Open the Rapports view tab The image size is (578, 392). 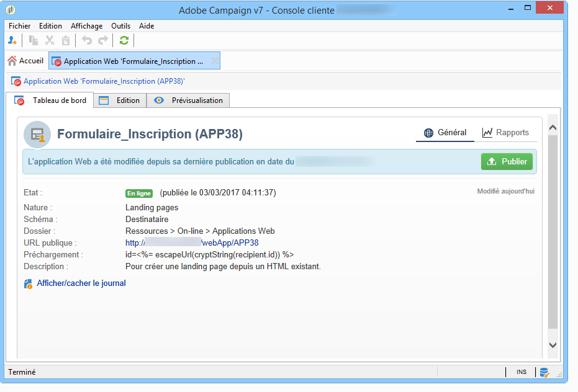[x=505, y=133]
